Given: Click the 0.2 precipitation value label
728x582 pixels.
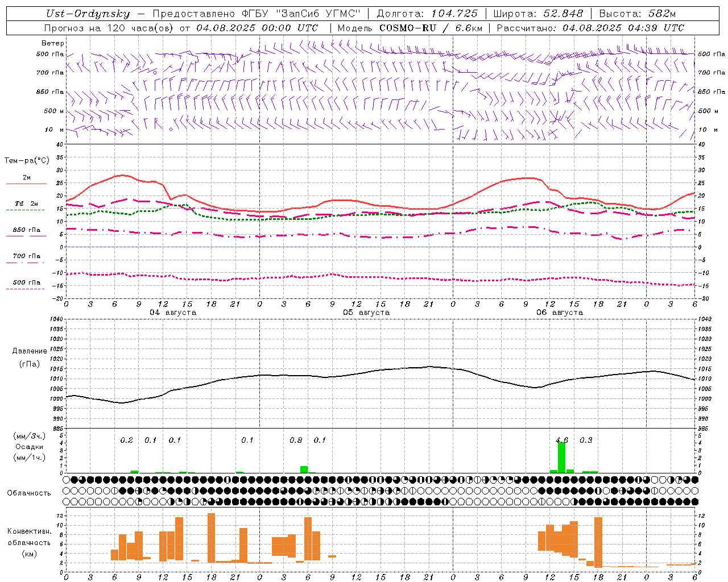Looking at the screenshot, I should (x=126, y=440).
